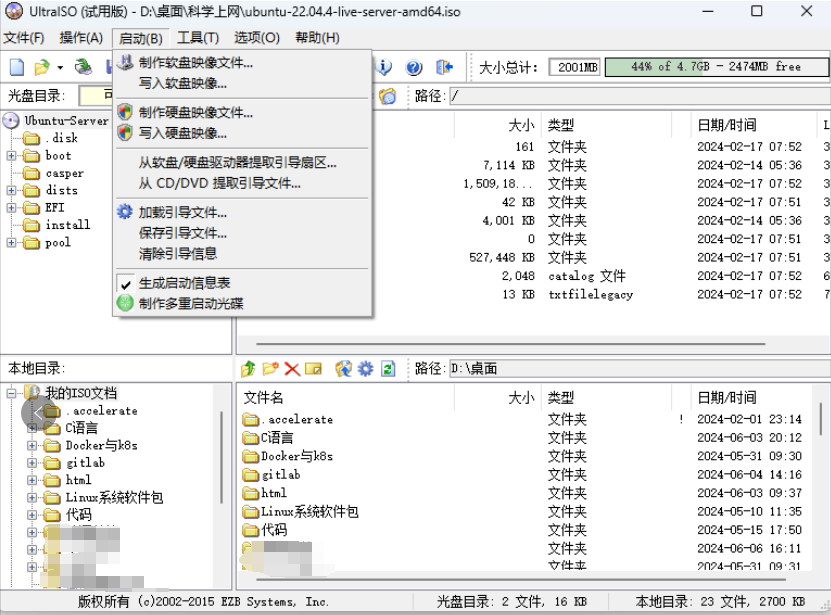Click the 日期/时间 column header in local list

tap(753, 398)
